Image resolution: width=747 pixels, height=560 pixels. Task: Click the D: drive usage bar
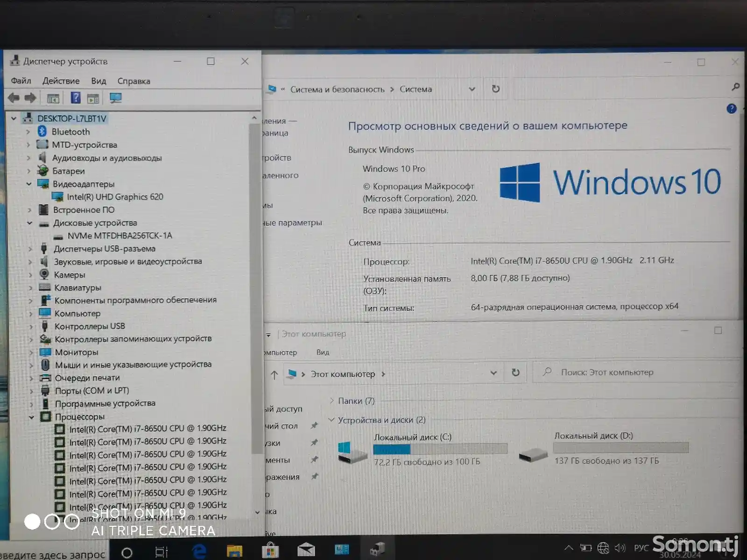coord(620,448)
